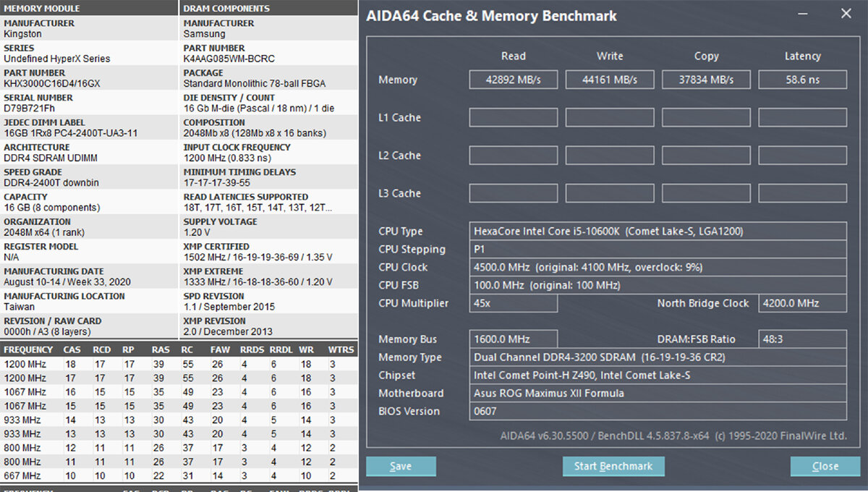This screenshot has width=868, height=492.
Task: Select the DRAM:FSB Ratio value of 48:3
Action: (803, 339)
